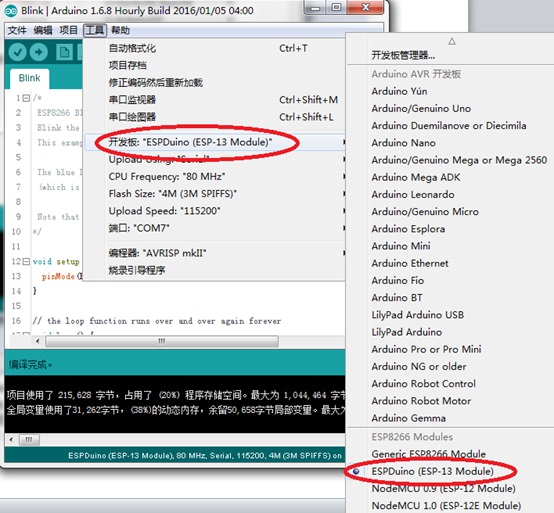Viewport: 554px width, 513px height.
Task: Select Arduino BT board
Action: tap(449, 297)
